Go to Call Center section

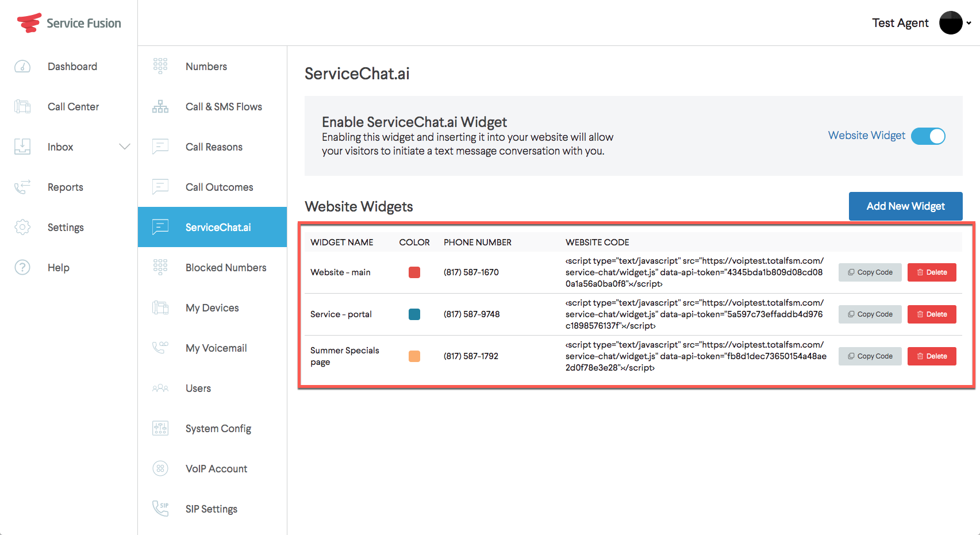coord(73,107)
